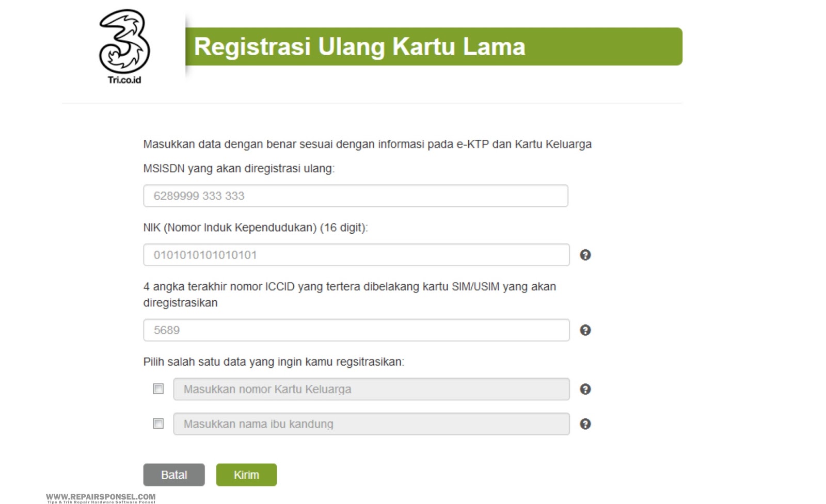
Task: Open help icon beside ICCID field
Action: 585,330
